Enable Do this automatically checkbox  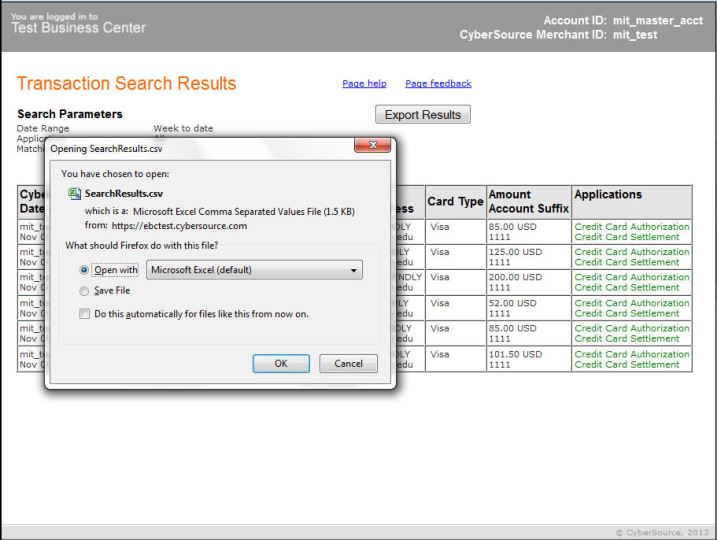coord(84,313)
